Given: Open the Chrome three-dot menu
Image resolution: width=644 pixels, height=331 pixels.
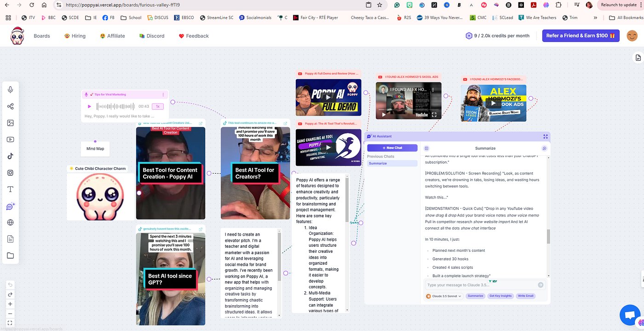Looking at the screenshot, I should [641, 5].
